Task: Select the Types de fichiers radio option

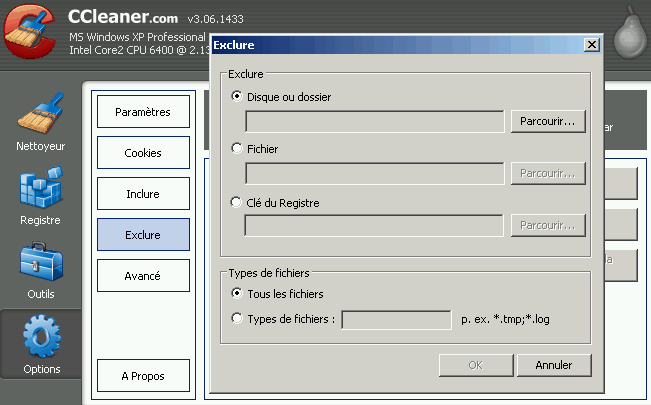Action: point(237,319)
